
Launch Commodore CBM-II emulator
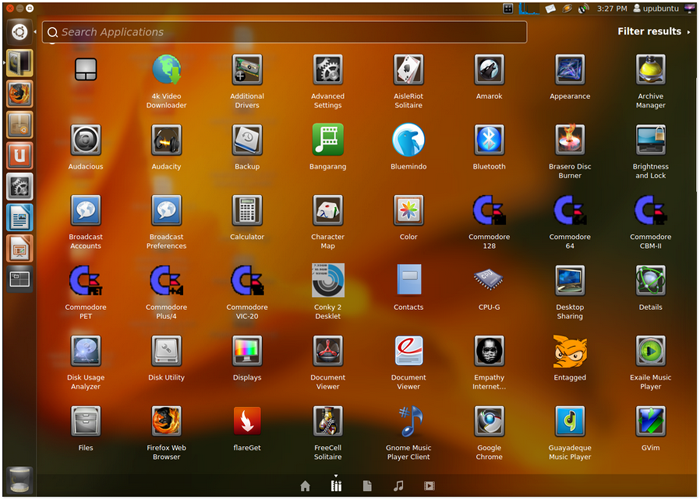click(x=650, y=210)
